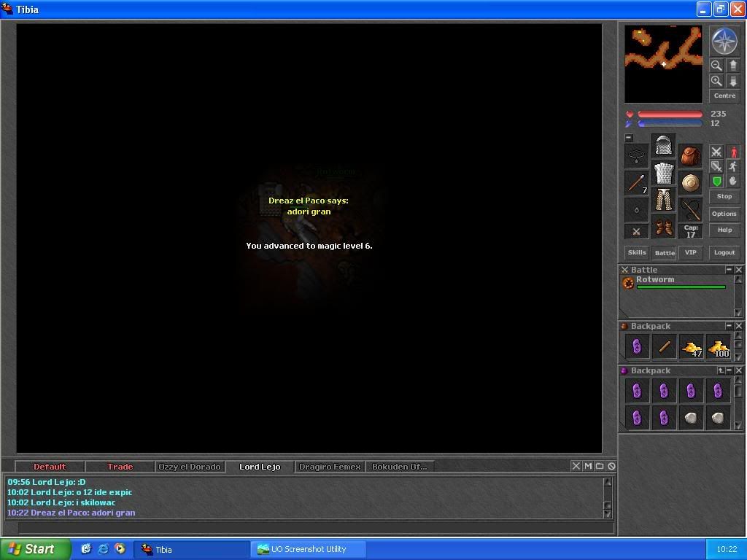This screenshot has height=560, width=747.
Task: Click the Tibia taskbar button
Action: point(192,549)
